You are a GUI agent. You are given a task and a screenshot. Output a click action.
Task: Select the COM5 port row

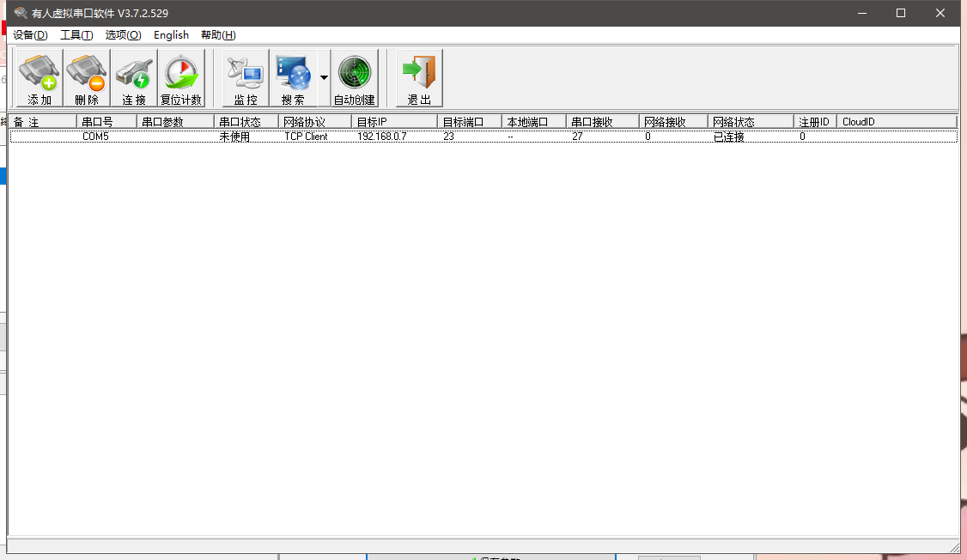(483, 137)
